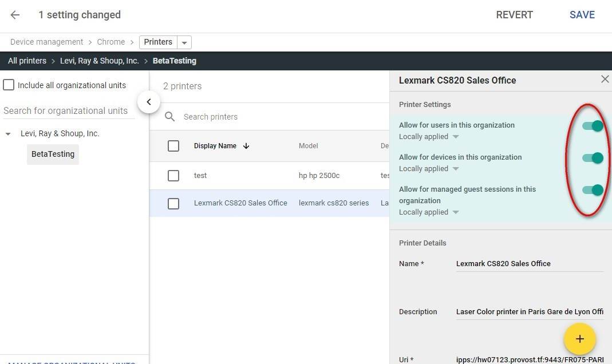Open Levi, Ray & Shoup, Inc. breadcrumb
612x364 pixels.
[x=100, y=61]
